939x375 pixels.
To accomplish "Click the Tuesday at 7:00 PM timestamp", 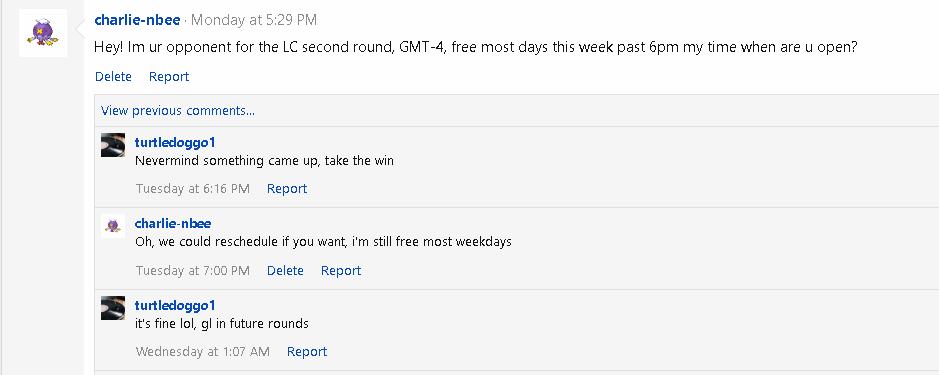I will [193, 271].
